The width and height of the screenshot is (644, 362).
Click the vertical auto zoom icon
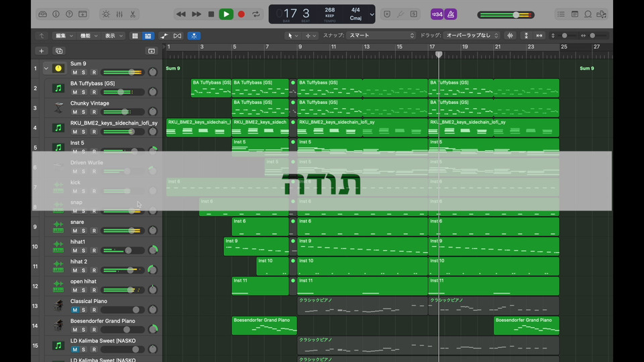(526, 36)
